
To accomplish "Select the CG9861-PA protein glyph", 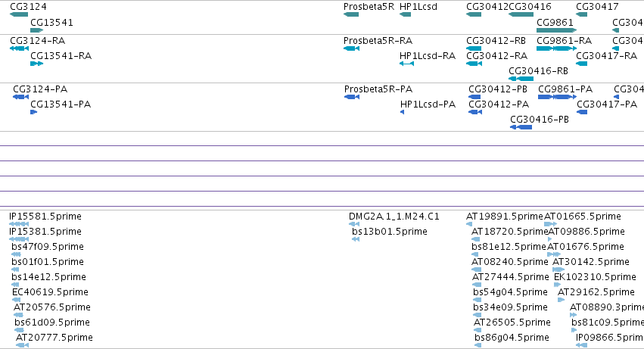I will (x=557, y=97).
